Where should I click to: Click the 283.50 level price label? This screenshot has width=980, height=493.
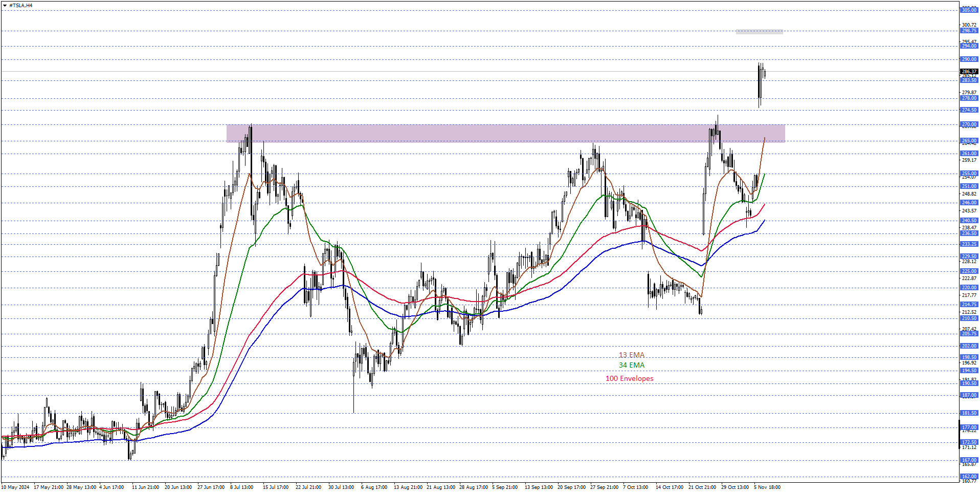click(x=969, y=80)
